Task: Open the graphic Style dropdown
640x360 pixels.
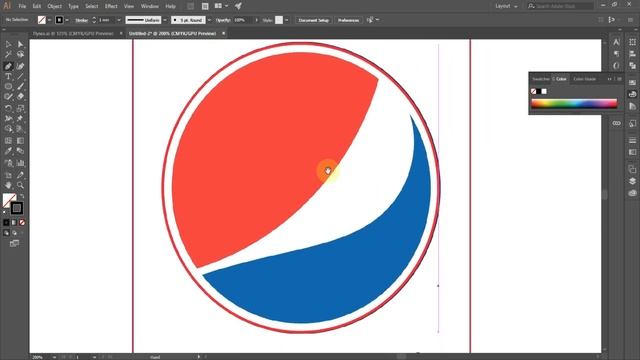Action: point(287,20)
